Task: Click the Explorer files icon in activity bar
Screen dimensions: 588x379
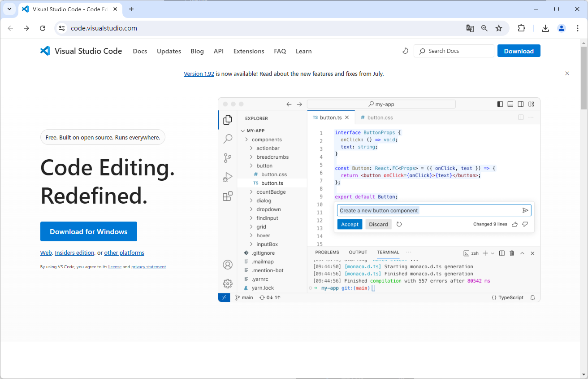Action: tap(228, 120)
